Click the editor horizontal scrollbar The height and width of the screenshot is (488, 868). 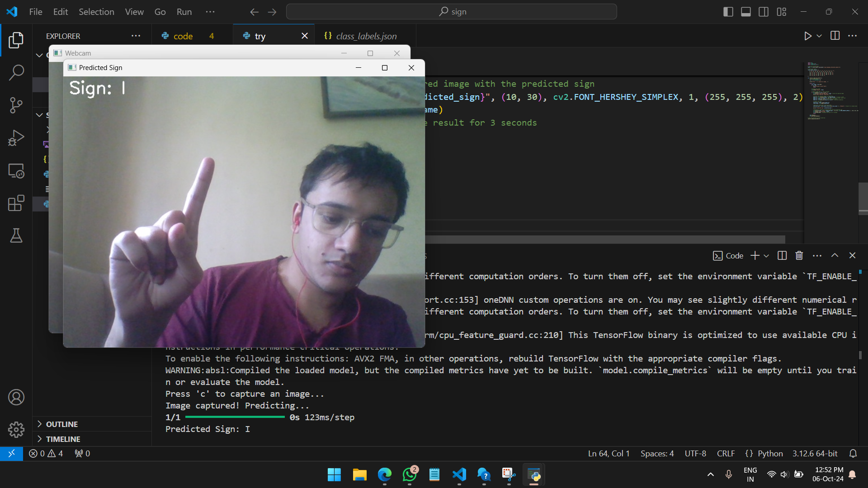pos(605,239)
